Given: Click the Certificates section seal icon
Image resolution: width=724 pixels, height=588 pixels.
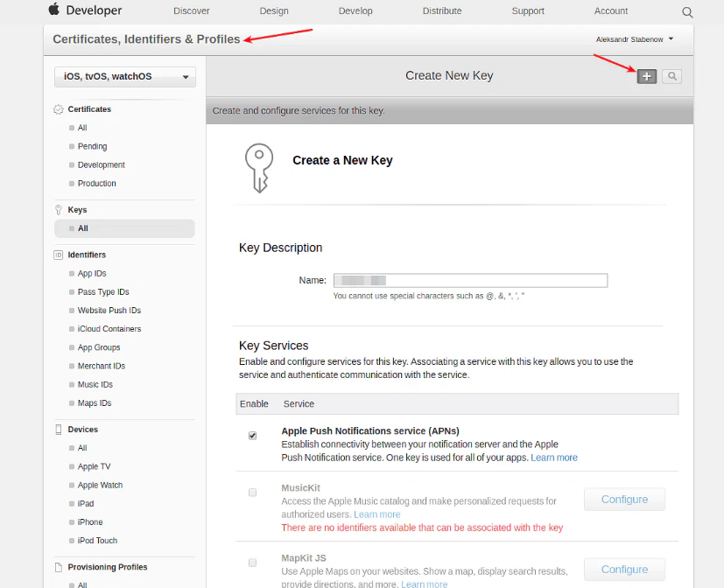Looking at the screenshot, I should pos(58,109).
